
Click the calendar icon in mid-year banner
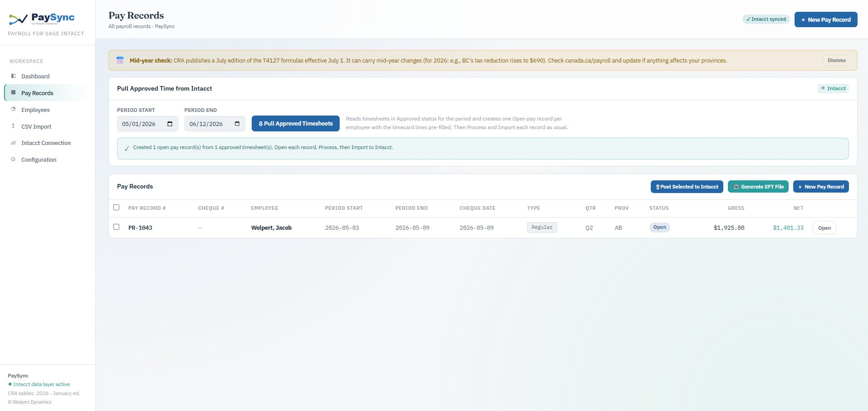(x=120, y=60)
